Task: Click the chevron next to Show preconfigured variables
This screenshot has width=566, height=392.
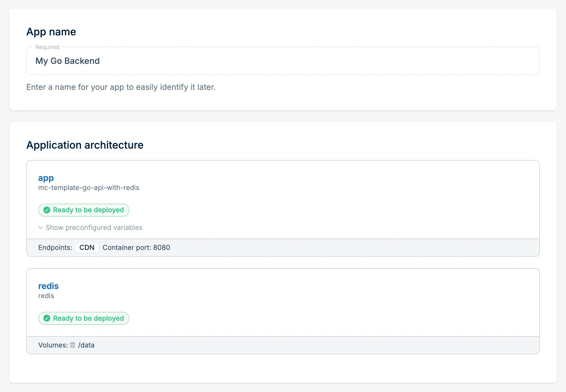Action: pyautogui.click(x=41, y=228)
